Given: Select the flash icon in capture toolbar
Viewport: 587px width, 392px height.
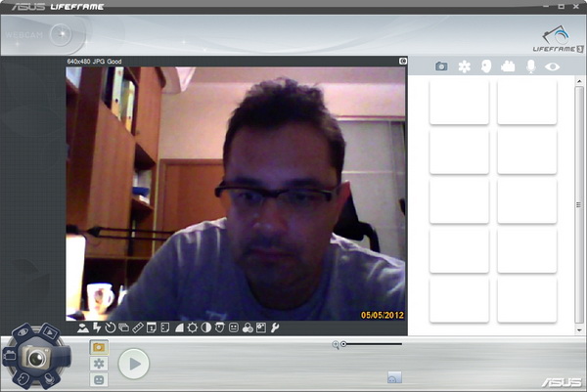Looking at the screenshot, I should tap(97, 327).
